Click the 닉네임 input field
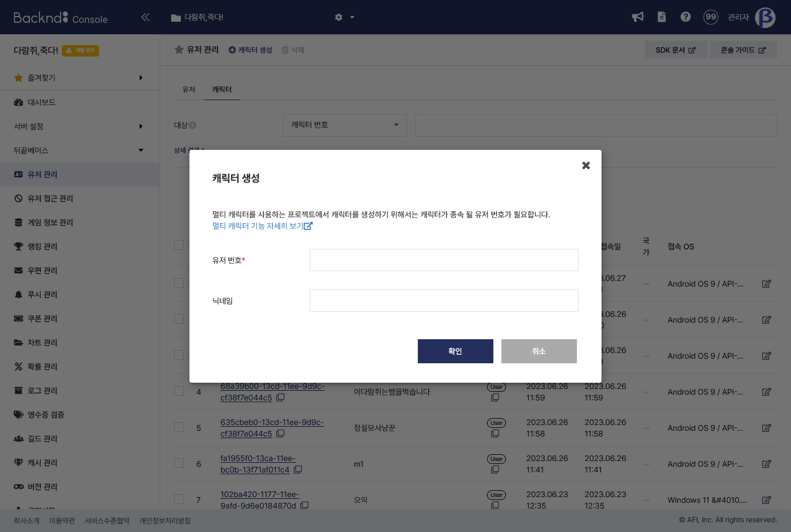This screenshot has height=532, width=791. click(444, 300)
